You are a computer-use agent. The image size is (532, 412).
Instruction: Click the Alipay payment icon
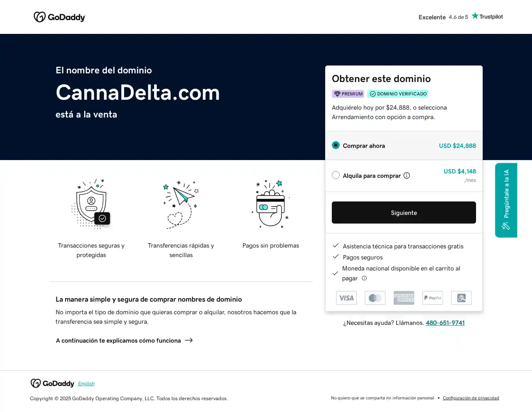[461, 298]
